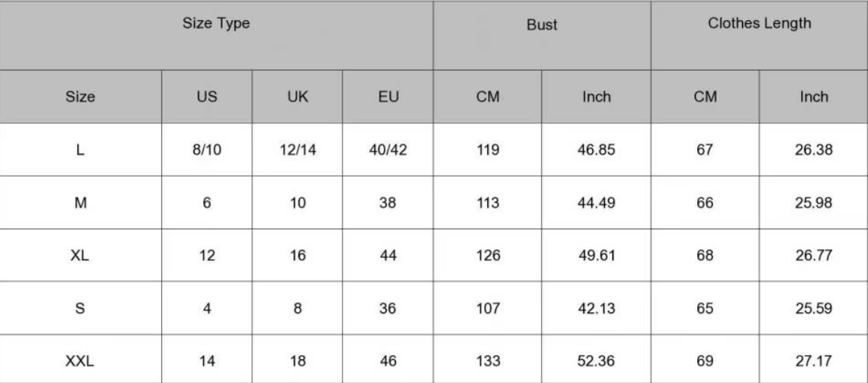The height and width of the screenshot is (383, 868).
Task: Click the Bust header cell
Action: [541, 25]
